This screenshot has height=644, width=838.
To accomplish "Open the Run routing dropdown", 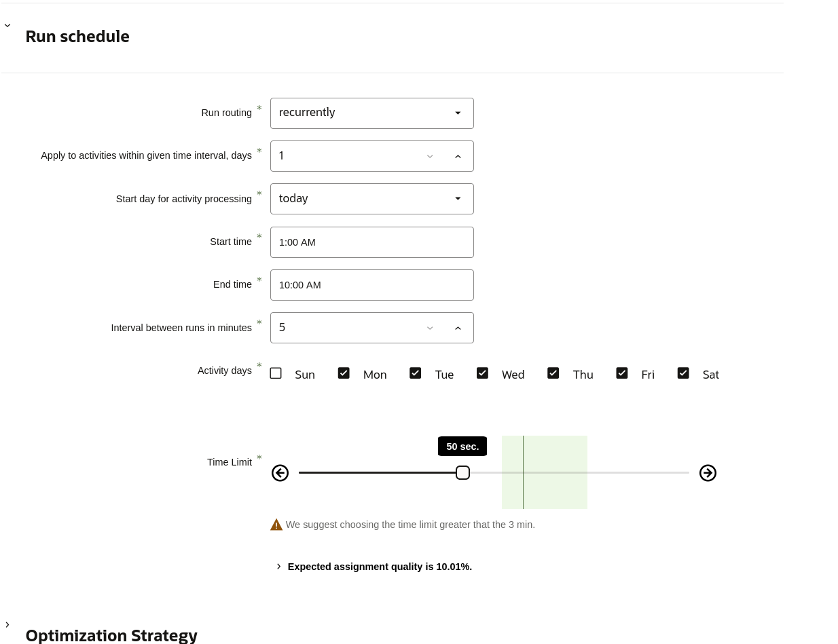I will click(371, 113).
